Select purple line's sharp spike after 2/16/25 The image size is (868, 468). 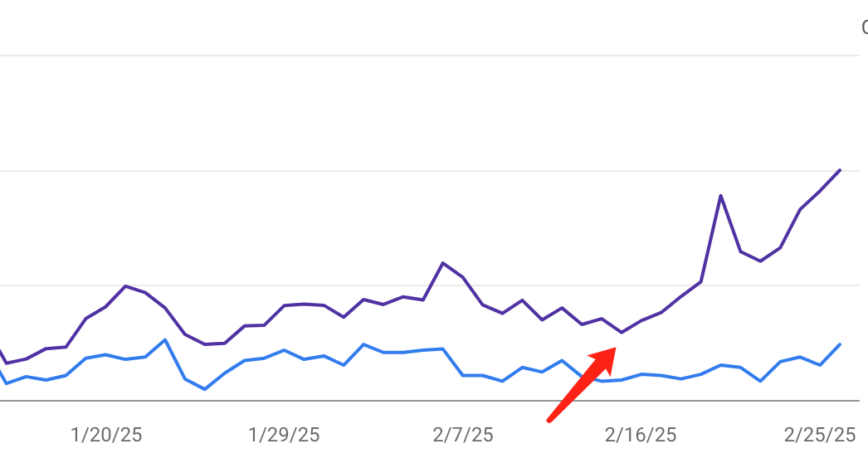pyautogui.click(x=720, y=196)
